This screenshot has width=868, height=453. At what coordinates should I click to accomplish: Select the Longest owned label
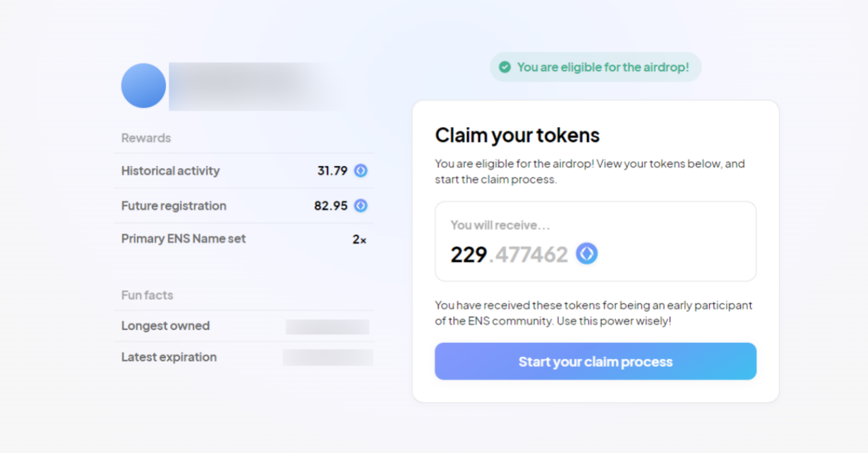pyautogui.click(x=165, y=326)
